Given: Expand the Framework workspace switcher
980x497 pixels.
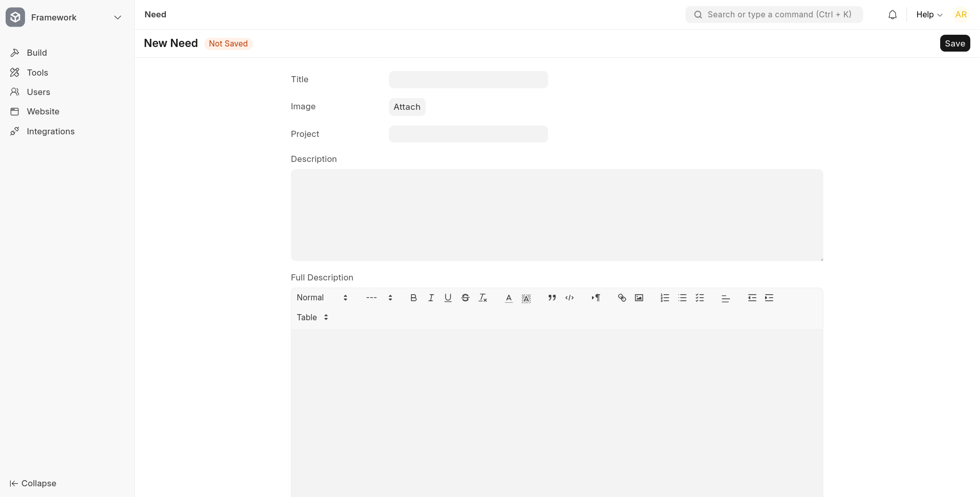Looking at the screenshot, I should [118, 17].
